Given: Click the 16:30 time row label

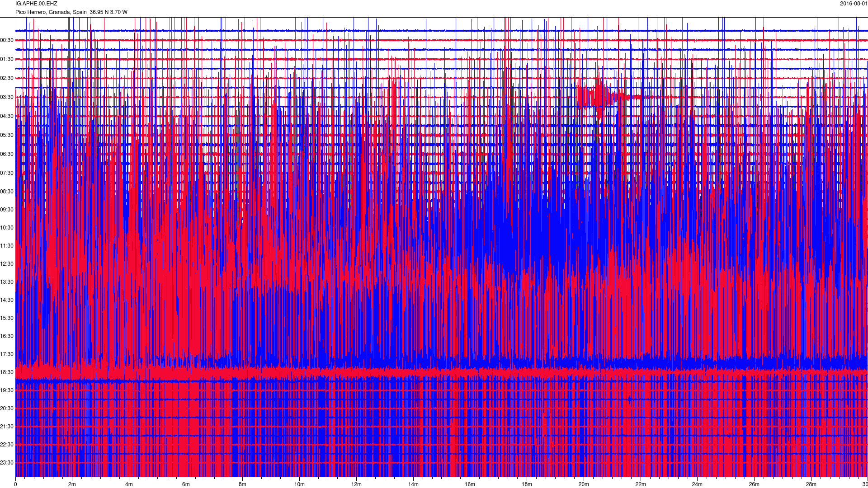Looking at the screenshot, I should (7, 336).
